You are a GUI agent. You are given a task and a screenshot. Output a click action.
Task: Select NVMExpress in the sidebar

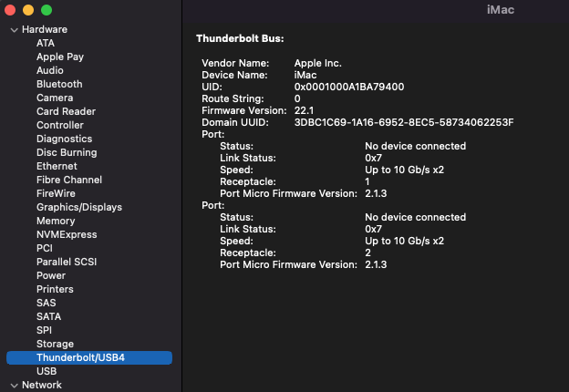(67, 234)
